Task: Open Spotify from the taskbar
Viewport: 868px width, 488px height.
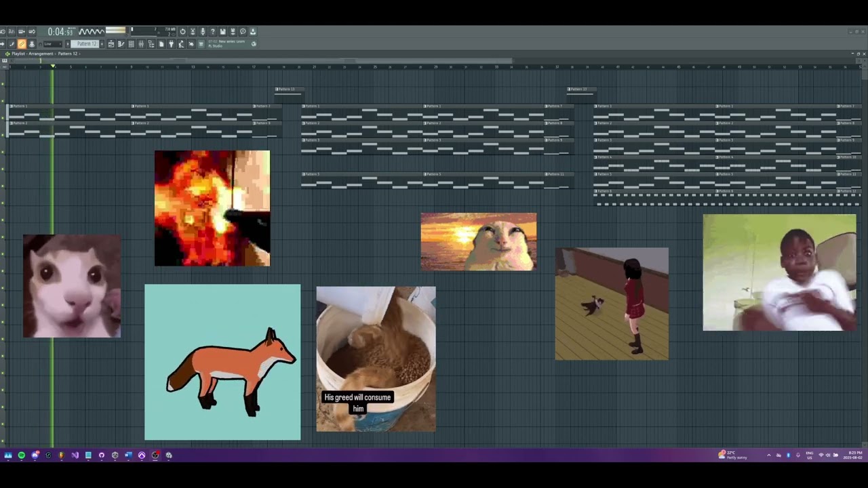Action: pyautogui.click(x=22, y=455)
